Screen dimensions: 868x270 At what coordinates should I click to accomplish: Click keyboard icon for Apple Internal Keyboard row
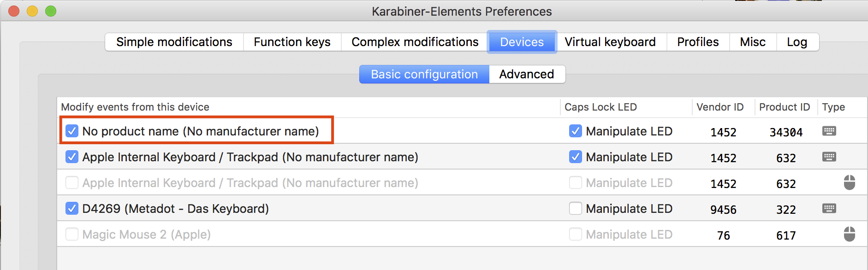pos(829,157)
